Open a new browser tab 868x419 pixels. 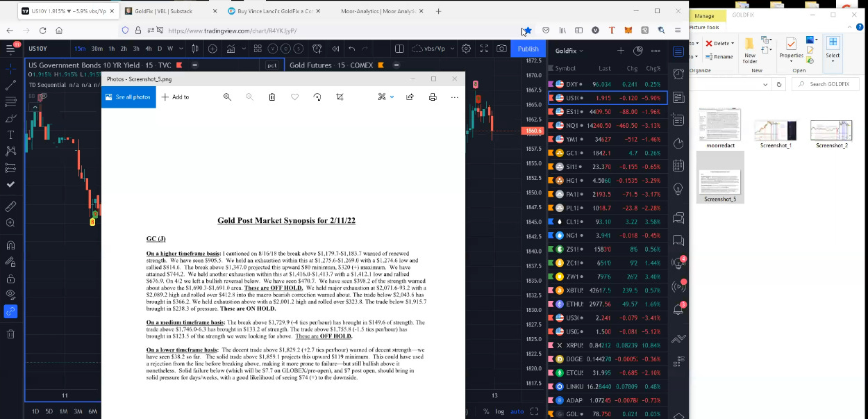click(x=438, y=11)
